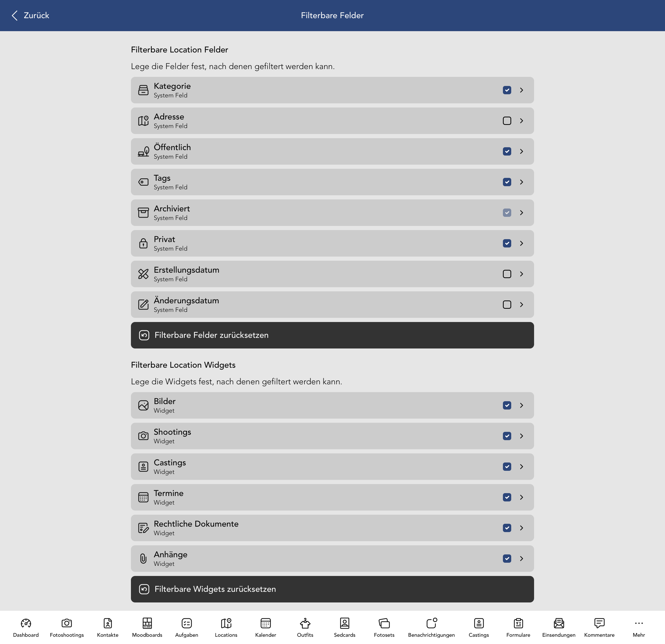Go back using the Zurück link
Viewport: 665px width, 644px height.
point(30,15)
